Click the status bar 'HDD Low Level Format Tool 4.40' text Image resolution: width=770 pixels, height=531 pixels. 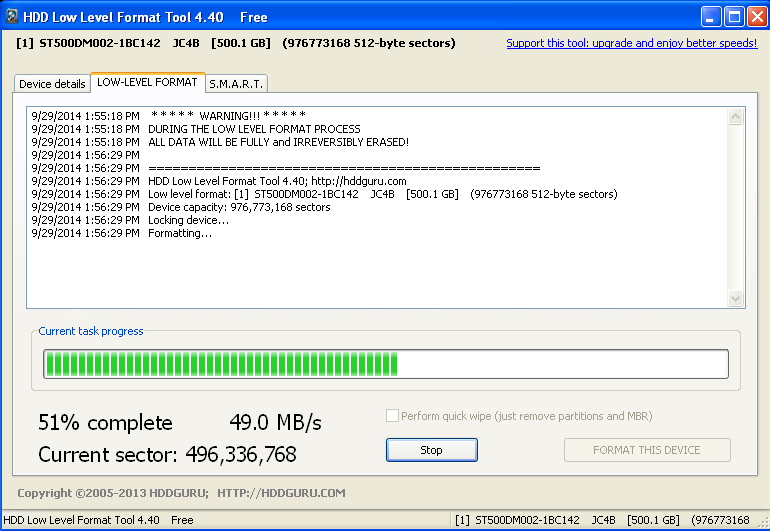82,520
